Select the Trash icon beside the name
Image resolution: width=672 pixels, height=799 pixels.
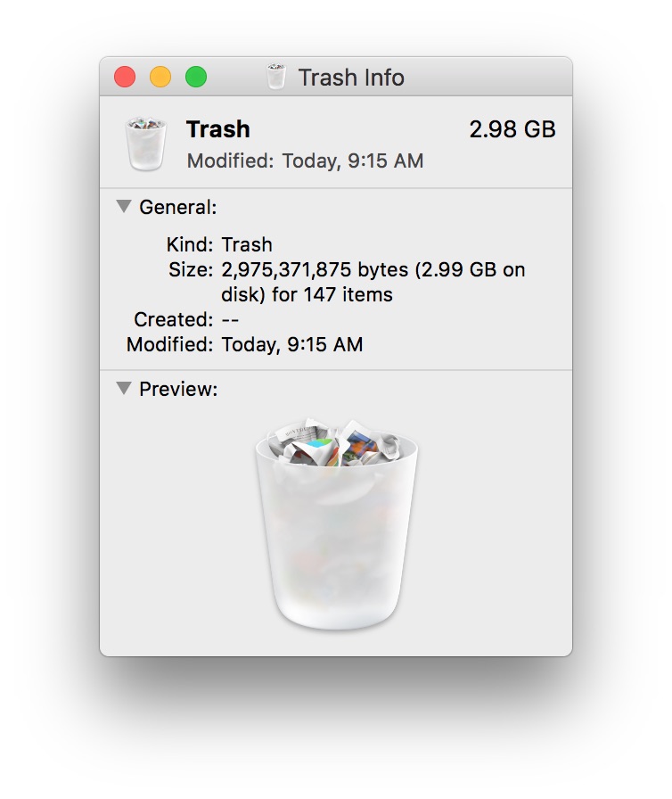(x=145, y=144)
